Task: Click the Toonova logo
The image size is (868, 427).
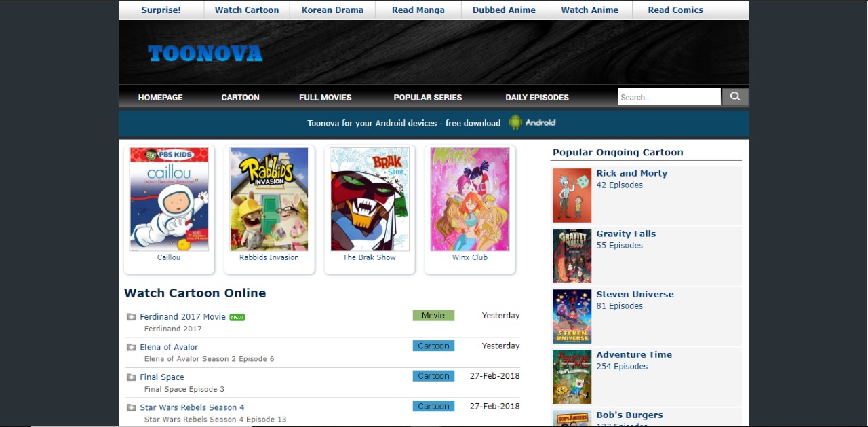Action: 205,54
